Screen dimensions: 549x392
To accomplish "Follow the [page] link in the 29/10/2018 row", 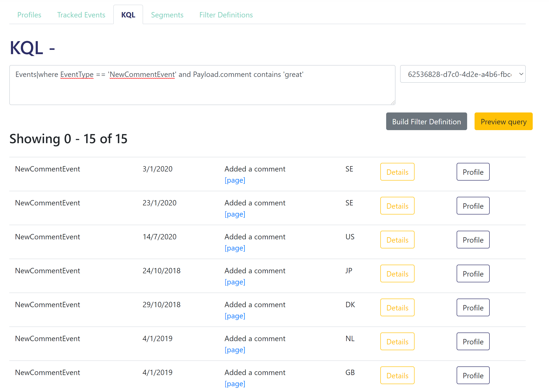I will click(235, 316).
